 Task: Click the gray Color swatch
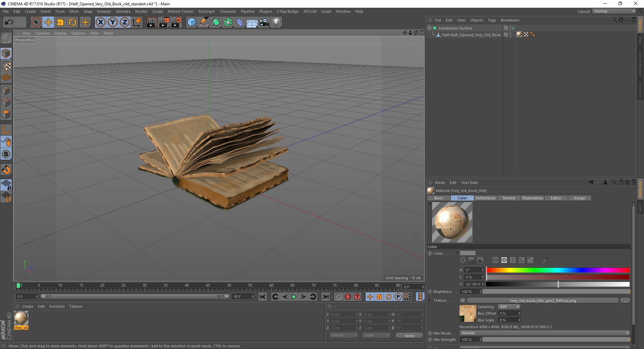point(468,253)
